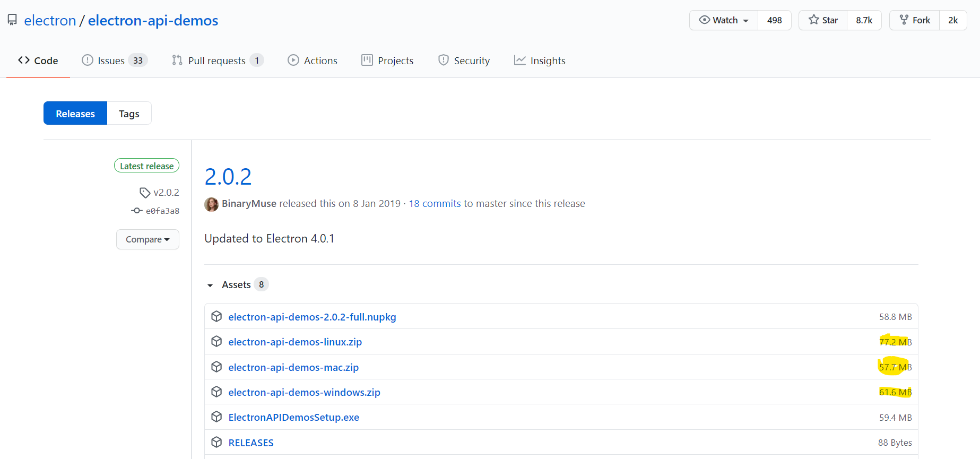Download electron-api-demos-windows.zip
The width and height of the screenshot is (980, 459).
point(304,392)
